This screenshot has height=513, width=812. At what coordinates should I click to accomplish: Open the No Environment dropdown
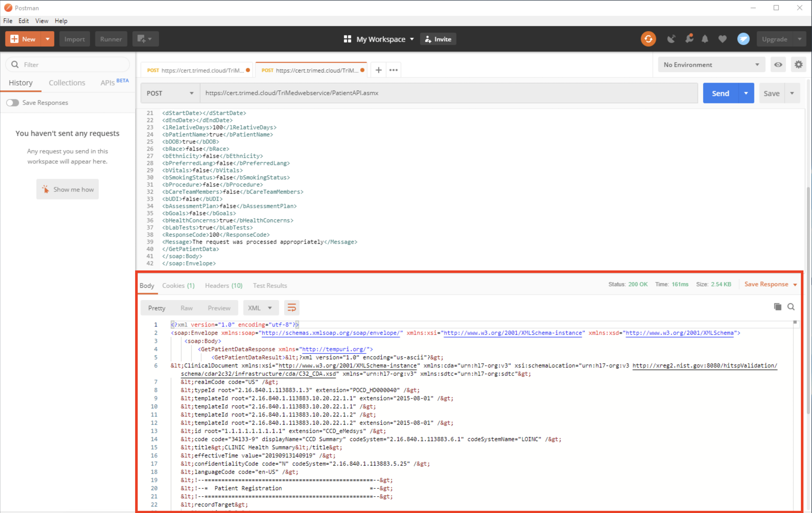click(x=711, y=64)
